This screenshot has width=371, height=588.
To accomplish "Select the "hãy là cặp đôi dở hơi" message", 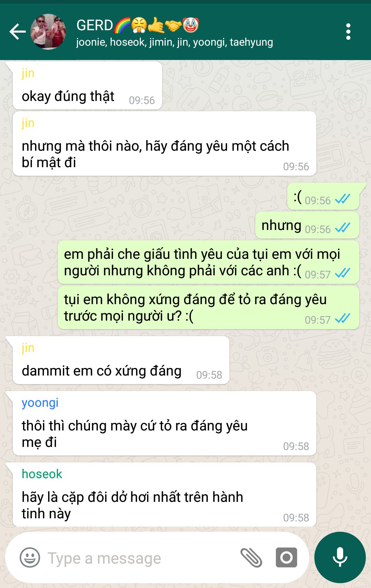I will (x=164, y=495).
